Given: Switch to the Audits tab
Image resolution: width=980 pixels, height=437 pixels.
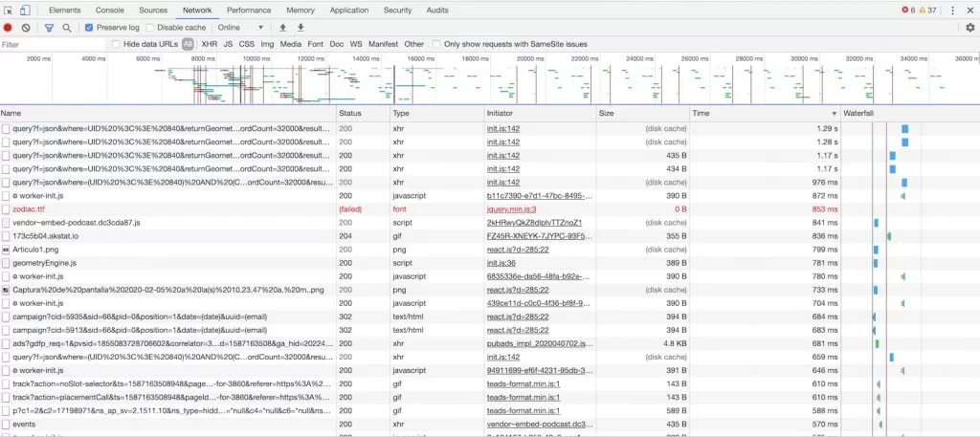Looking at the screenshot, I should [436, 10].
